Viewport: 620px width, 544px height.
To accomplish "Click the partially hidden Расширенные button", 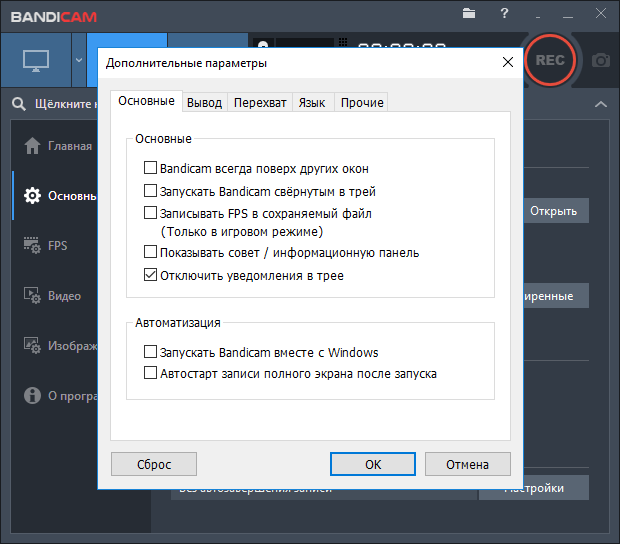I will coord(556,296).
